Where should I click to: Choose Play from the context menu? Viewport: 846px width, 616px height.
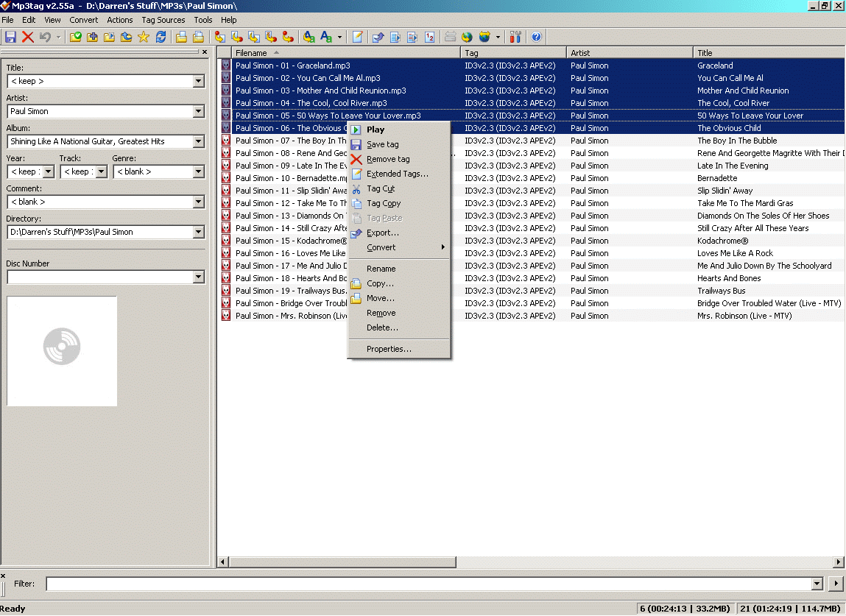[x=399, y=130]
